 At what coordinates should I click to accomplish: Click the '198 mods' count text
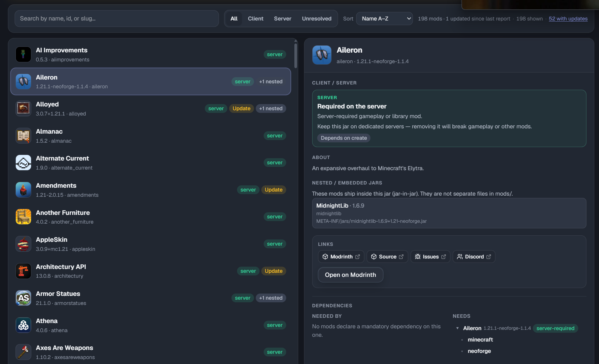point(430,19)
